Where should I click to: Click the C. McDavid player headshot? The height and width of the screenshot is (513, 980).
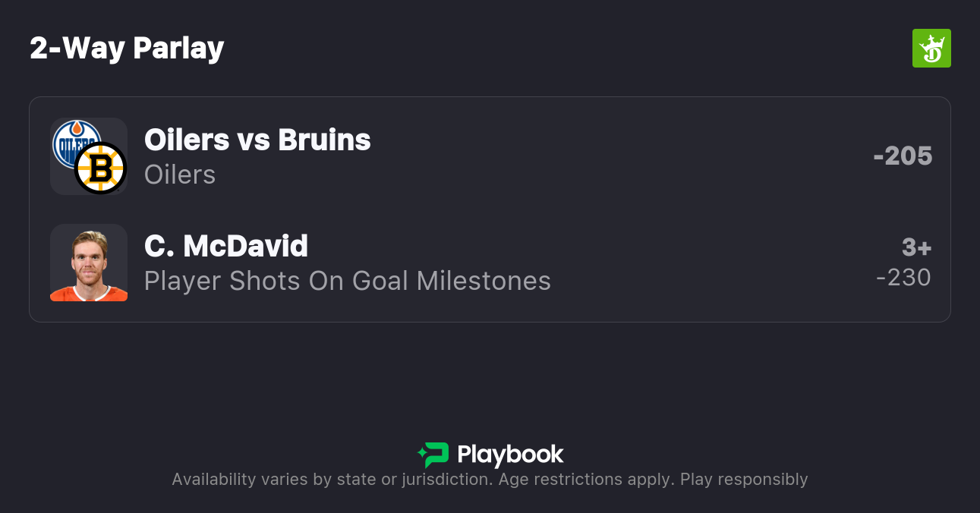pyautogui.click(x=89, y=263)
